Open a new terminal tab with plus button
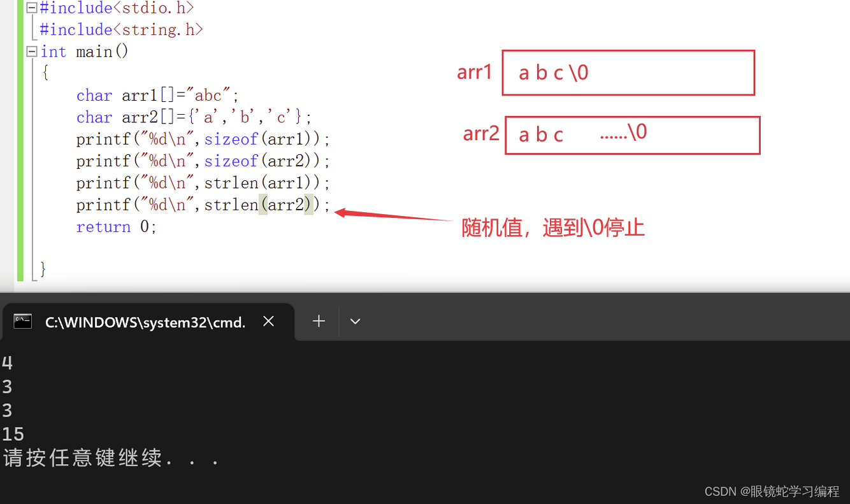The image size is (850, 504). point(318,321)
